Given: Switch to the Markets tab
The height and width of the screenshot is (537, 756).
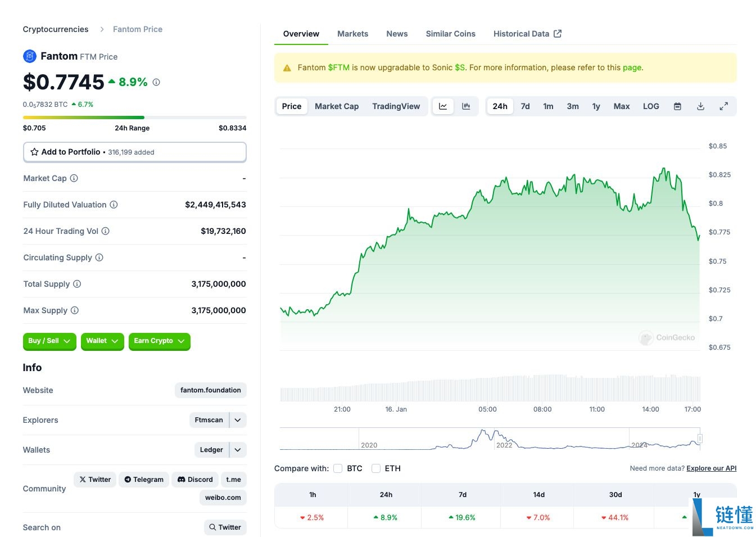Looking at the screenshot, I should [x=352, y=34].
